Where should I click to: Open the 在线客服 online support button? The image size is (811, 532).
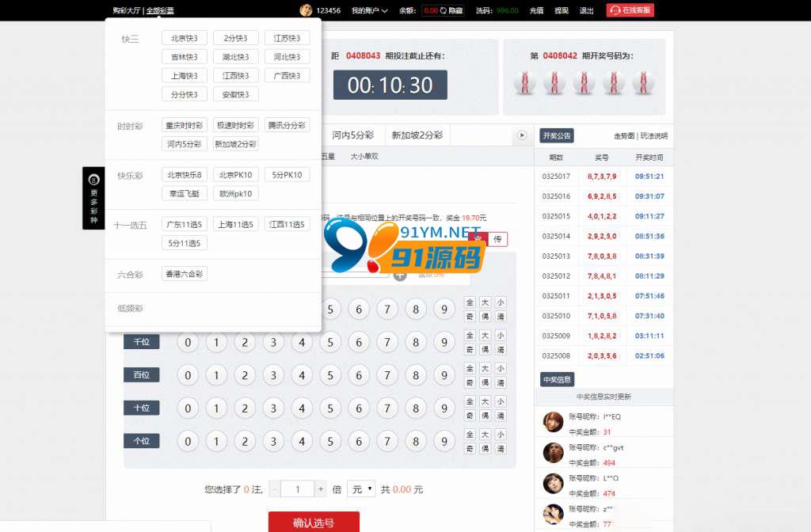[x=630, y=10]
